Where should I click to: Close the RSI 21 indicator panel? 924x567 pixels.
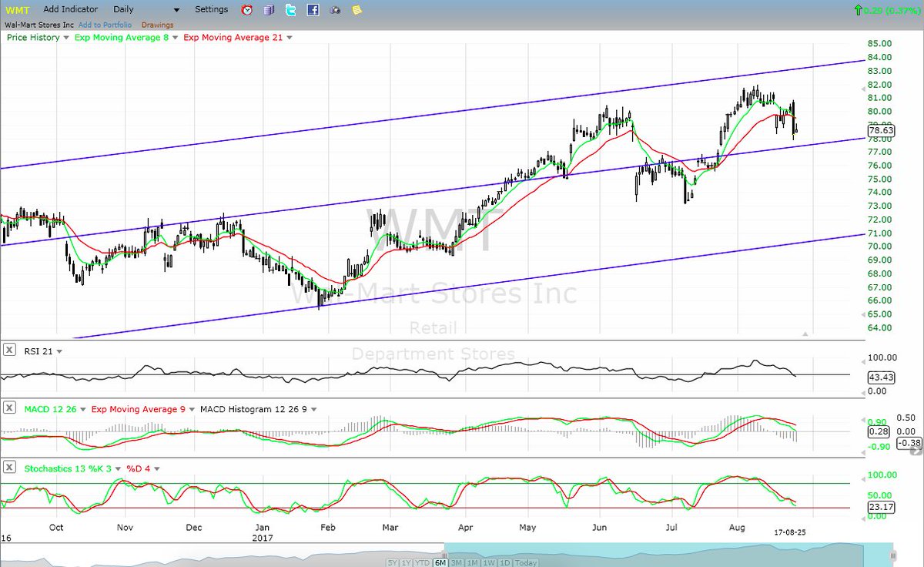pos(9,350)
